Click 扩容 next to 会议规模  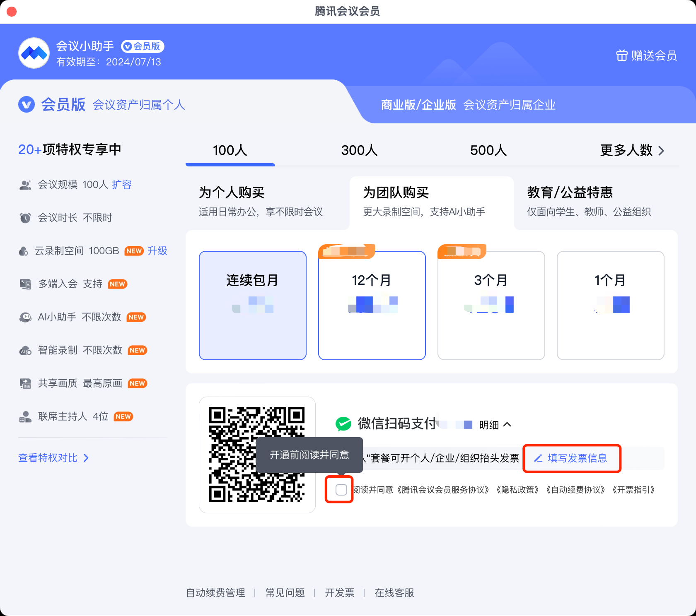pos(121,185)
